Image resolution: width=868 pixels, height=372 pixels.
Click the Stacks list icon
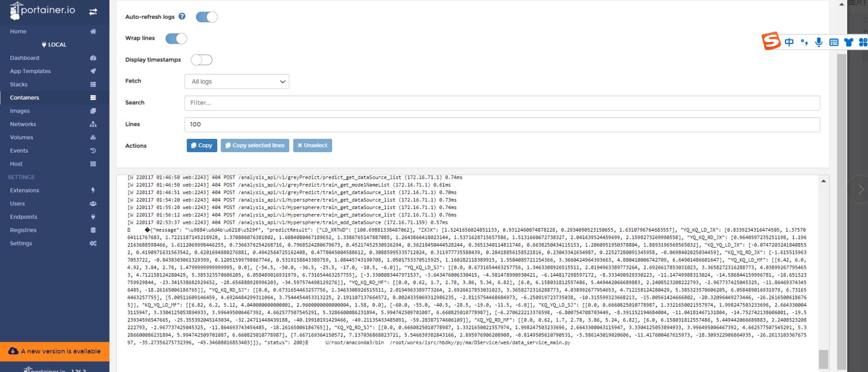click(93, 84)
